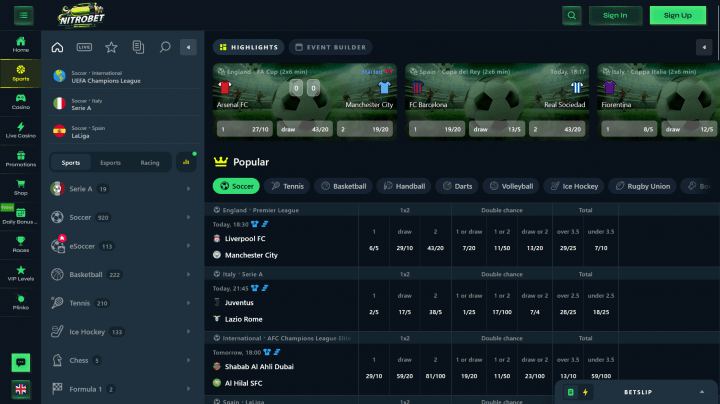The height and width of the screenshot is (404, 720).
Task: Open the Casino sidebar icon
Action: coord(20,100)
